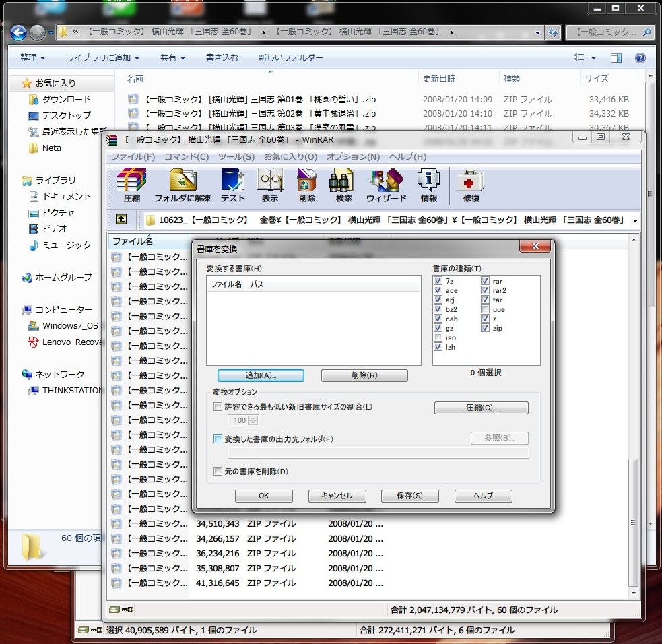Click the Explorer forward arrow button

(x=37, y=32)
